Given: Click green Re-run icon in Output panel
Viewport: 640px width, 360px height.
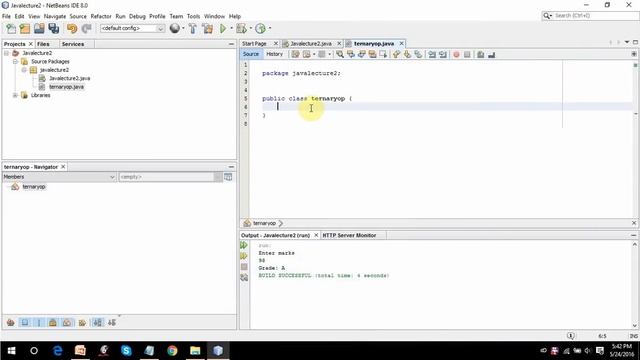Looking at the screenshot, I should click(x=244, y=245).
